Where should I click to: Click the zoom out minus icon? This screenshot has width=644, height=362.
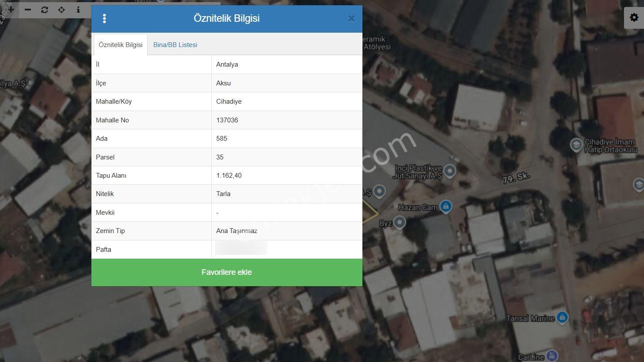[x=28, y=9]
